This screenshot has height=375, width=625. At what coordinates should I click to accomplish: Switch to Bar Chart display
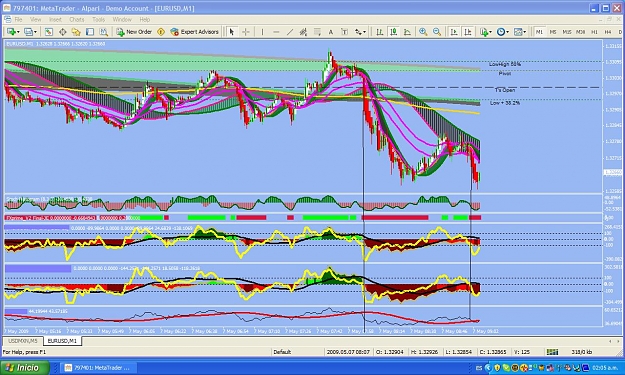(x=379, y=32)
